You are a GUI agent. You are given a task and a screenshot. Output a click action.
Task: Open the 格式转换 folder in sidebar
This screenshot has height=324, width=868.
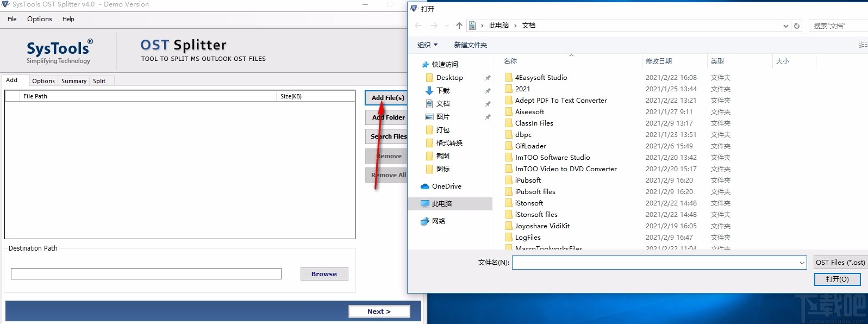pos(449,143)
